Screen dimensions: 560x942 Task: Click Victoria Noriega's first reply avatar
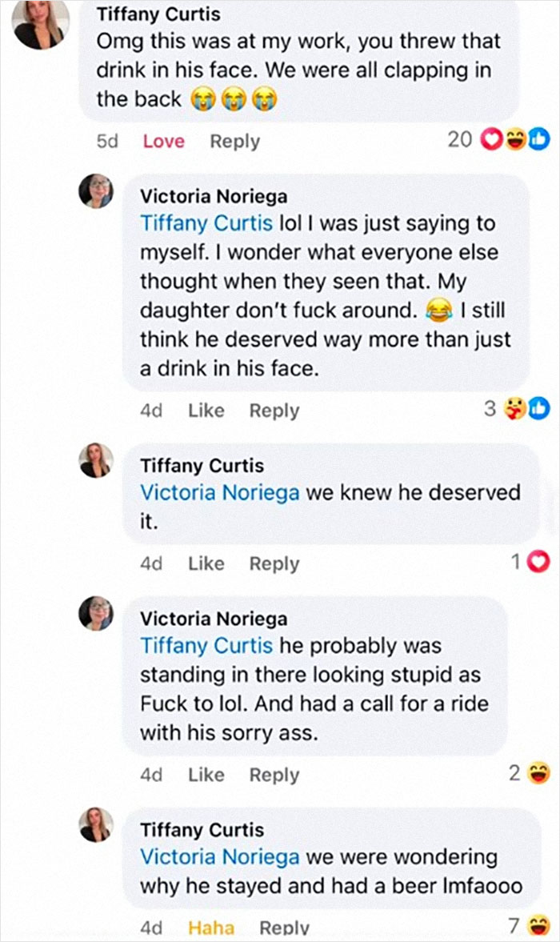(96, 190)
